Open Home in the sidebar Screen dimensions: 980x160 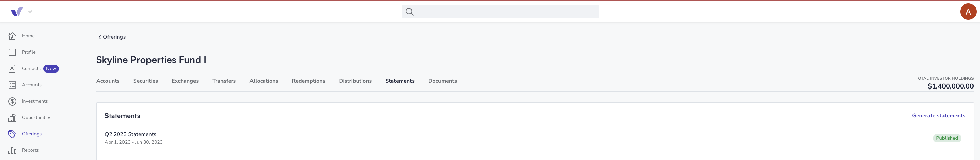(x=28, y=36)
